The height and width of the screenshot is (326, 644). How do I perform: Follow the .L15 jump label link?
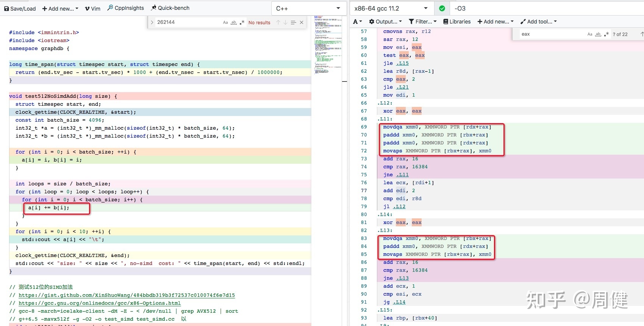click(402, 63)
